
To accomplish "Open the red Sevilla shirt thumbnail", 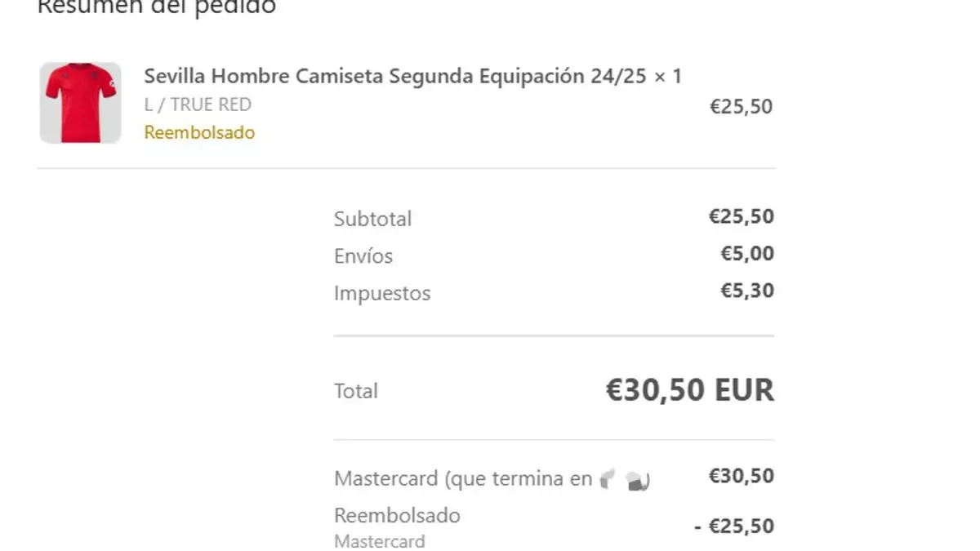I will click(x=80, y=103).
